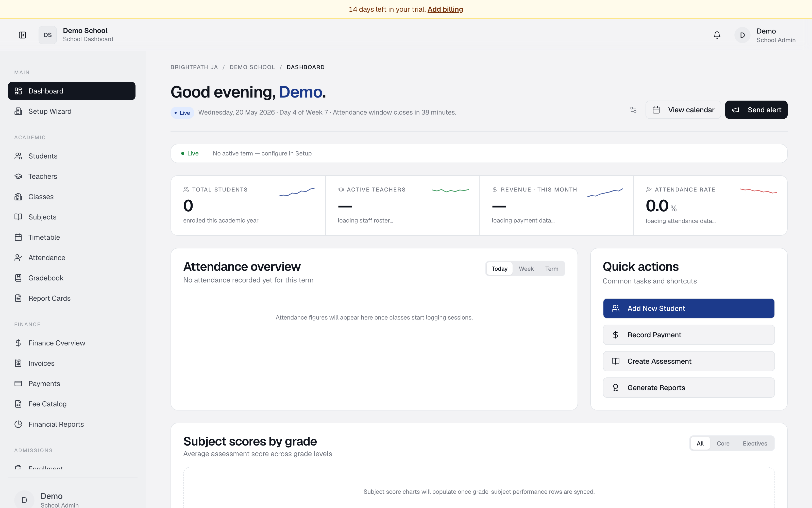Open Dashboard in the sidebar

(72, 91)
